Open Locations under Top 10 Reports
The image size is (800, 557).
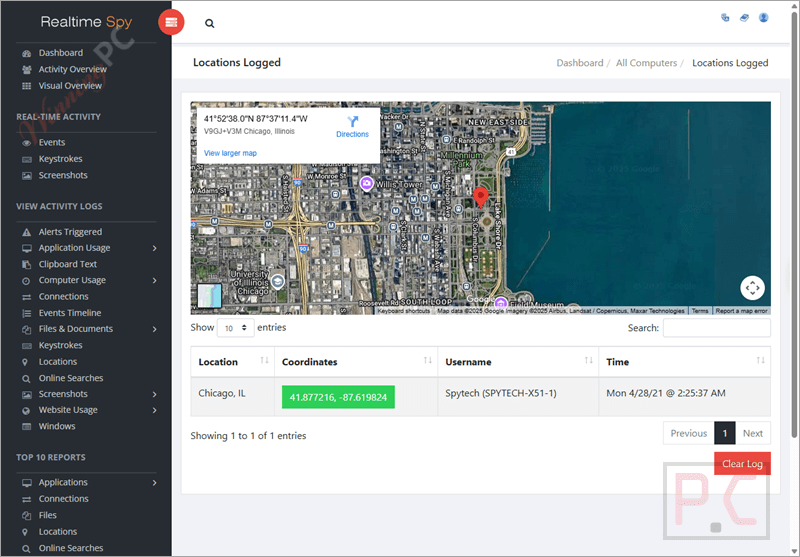coord(58,532)
